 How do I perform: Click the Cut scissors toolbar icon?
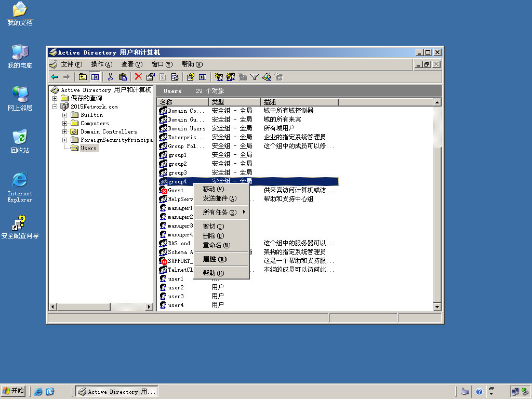(x=110, y=77)
